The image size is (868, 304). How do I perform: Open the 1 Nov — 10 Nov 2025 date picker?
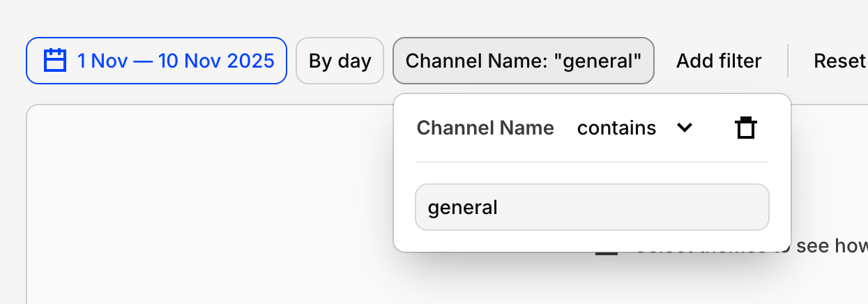156,61
